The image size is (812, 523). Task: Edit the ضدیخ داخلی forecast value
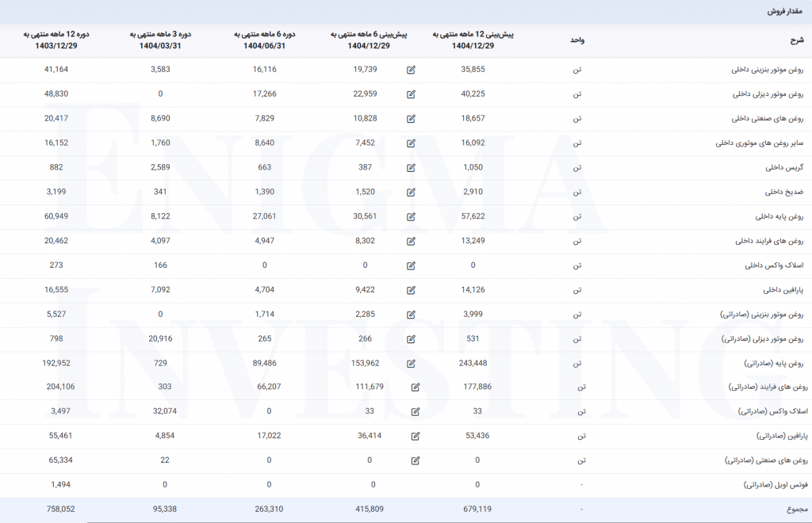(x=411, y=193)
